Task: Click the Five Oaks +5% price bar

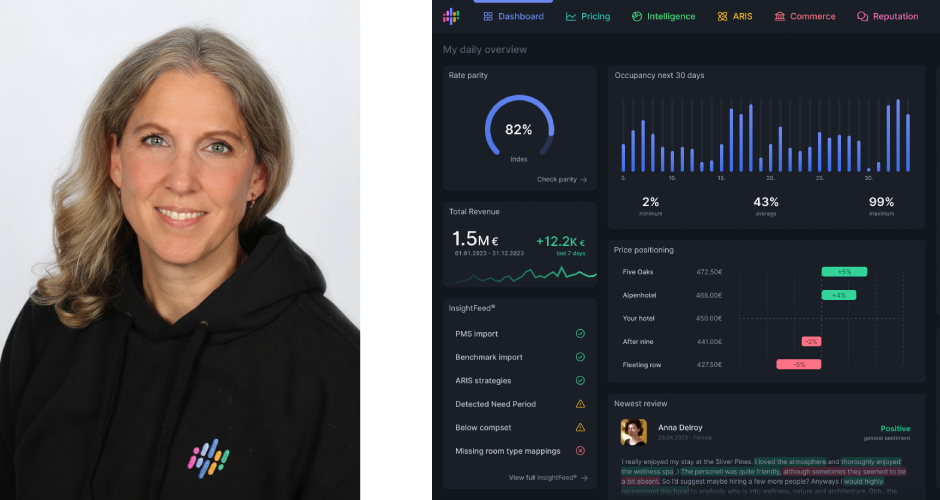Action: pyautogui.click(x=844, y=272)
